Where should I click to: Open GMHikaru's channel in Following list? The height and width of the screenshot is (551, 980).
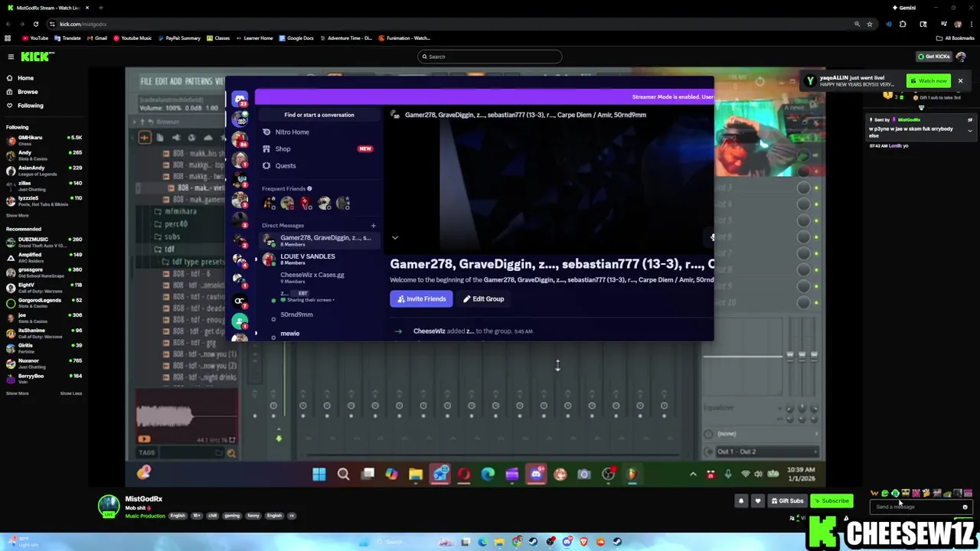[x=44, y=139]
